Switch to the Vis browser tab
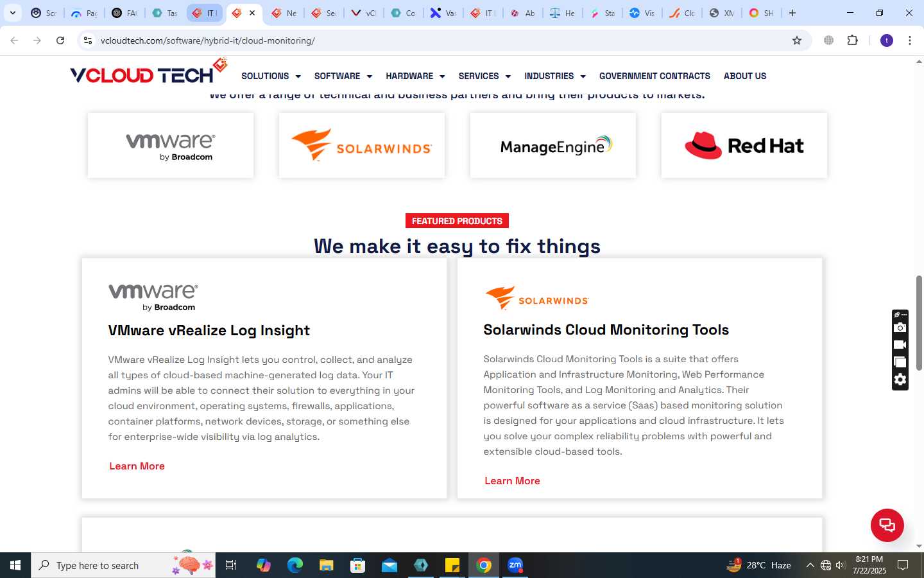This screenshot has height=578, width=924. pyautogui.click(x=642, y=13)
